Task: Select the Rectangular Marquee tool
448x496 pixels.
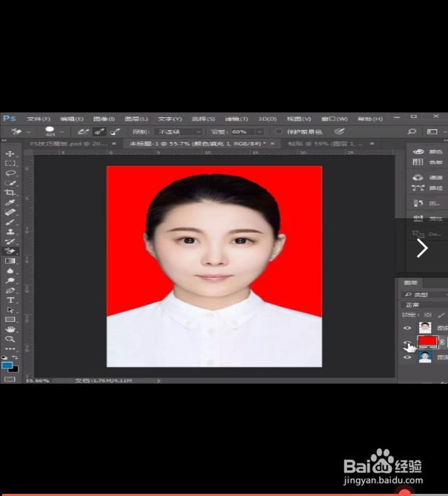Action: [10, 163]
